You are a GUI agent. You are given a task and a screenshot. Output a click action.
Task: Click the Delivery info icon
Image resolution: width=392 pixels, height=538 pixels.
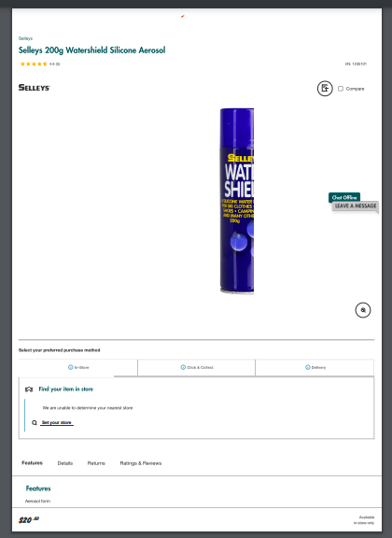pos(308,367)
